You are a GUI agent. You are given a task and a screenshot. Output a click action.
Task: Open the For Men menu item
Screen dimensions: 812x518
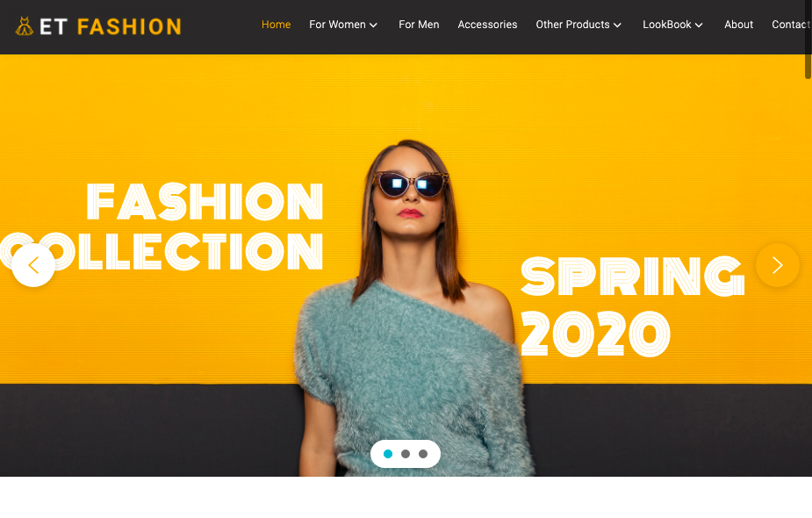[419, 25]
